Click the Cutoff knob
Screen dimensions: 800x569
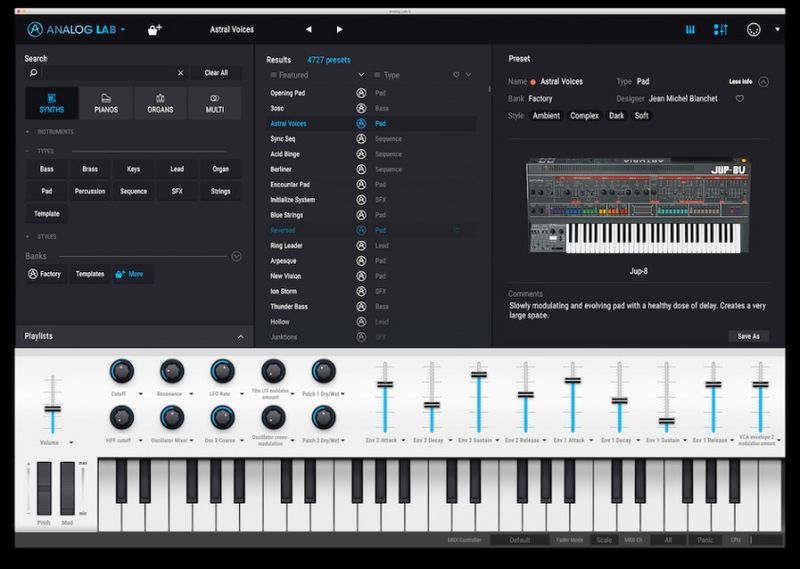[122, 371]
